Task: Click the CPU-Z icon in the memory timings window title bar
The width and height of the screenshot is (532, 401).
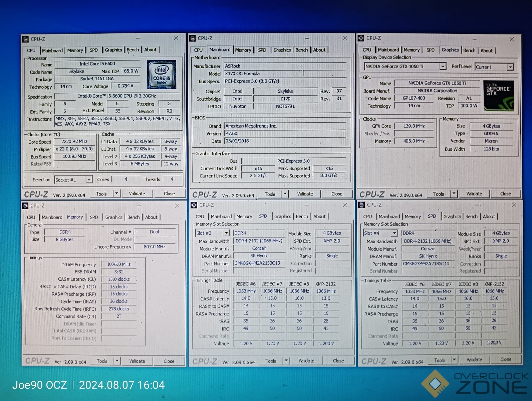Action: pyautogui.click(x=25, y=206)
